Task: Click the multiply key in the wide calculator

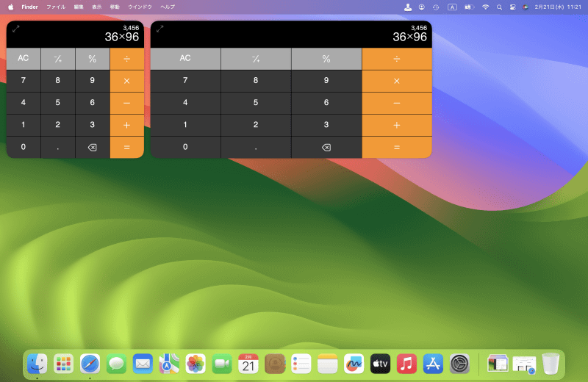Action: tap(397, 81)
